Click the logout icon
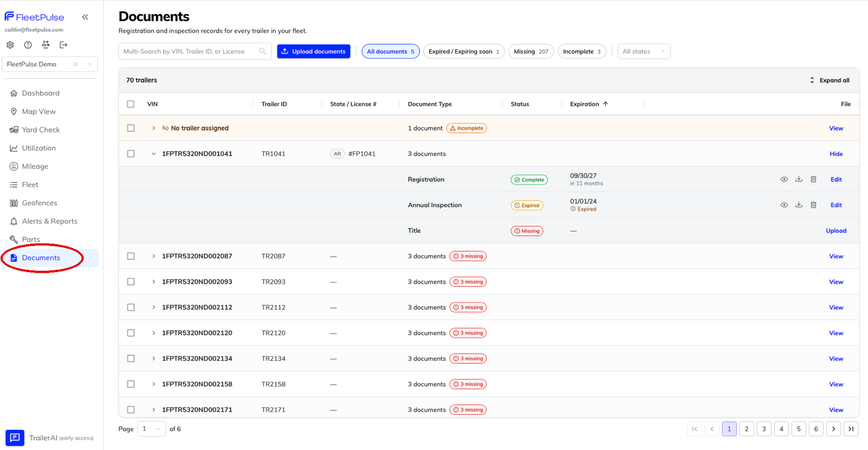Image resolution: width=868 pixels, height=450 pixels. point(64,45)
